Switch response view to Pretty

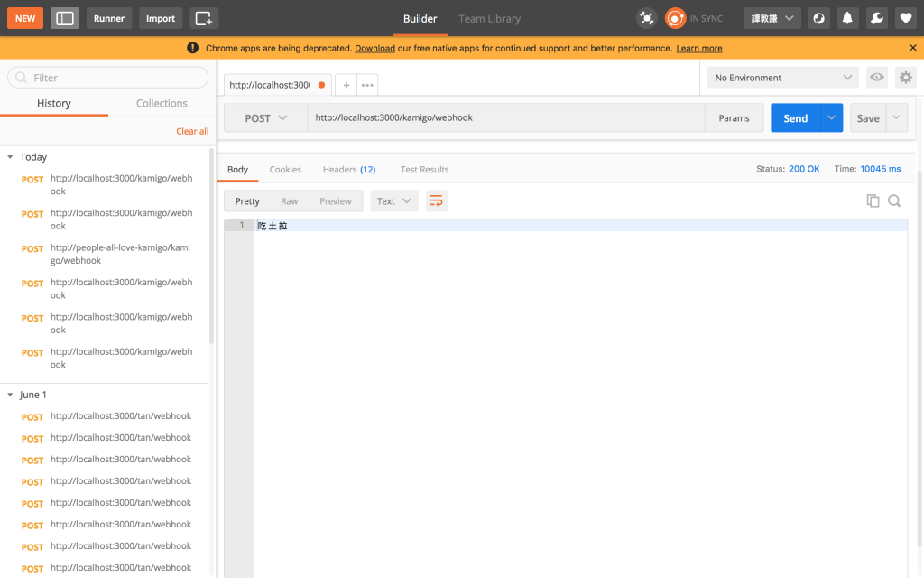click(x=247, y=201)
